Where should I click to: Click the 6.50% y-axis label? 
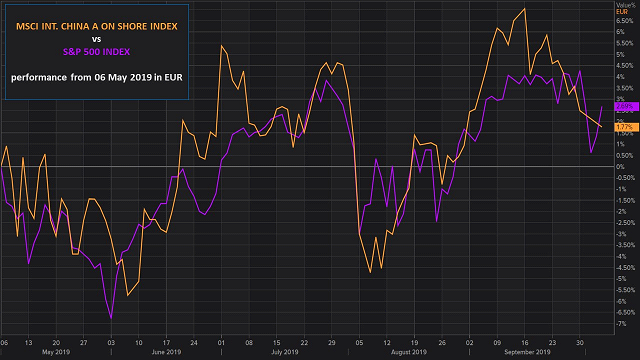[x=624, y=21]
